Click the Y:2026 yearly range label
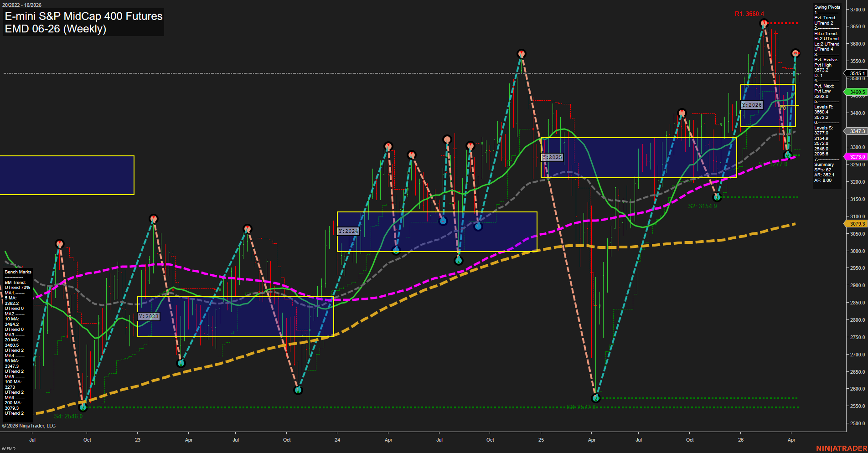The image size is (868, 453). click(x=753, y=104)
